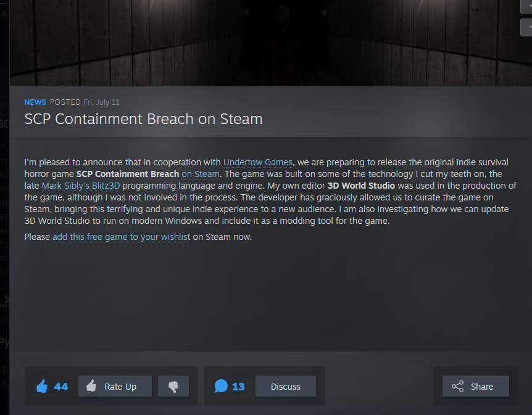This screenshot has width=532, height=415.
Task: Click the posted date Fri, July 11
Action: (x=101, y=102)
